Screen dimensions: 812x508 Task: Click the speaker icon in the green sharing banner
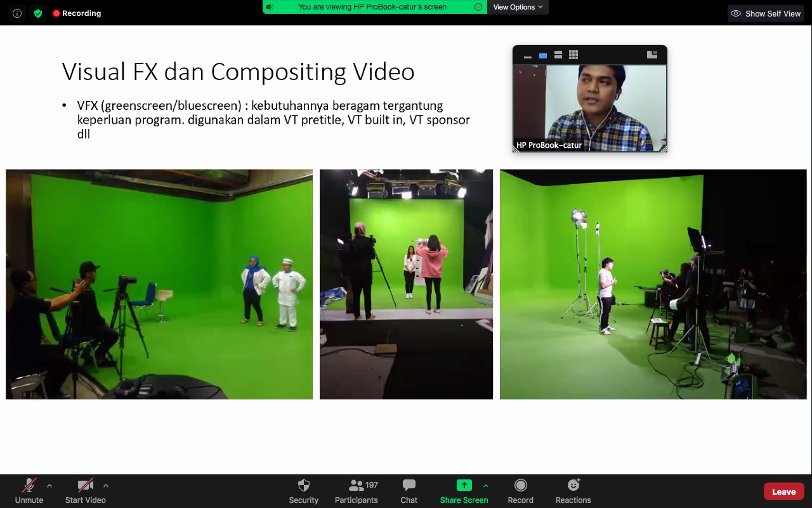tap(270, 7)
